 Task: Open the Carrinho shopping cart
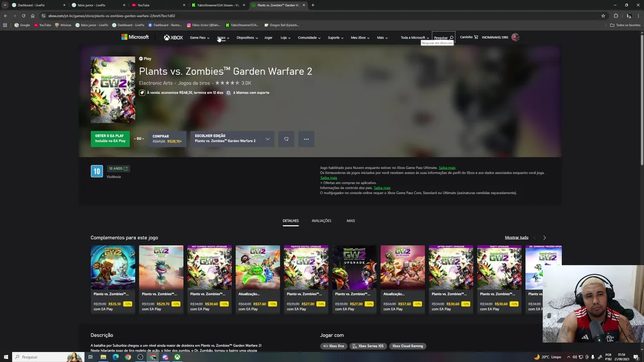pos(469,37)
